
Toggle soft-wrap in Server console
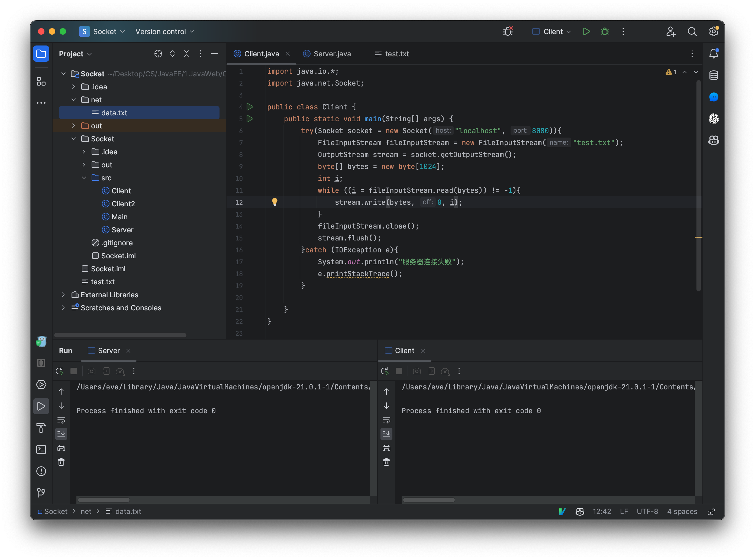[62, 420]
